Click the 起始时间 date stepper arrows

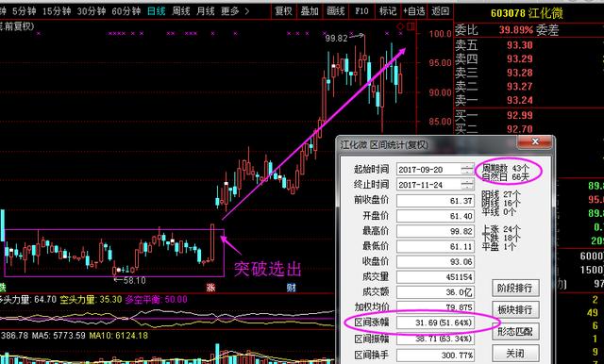pos(467,170)
